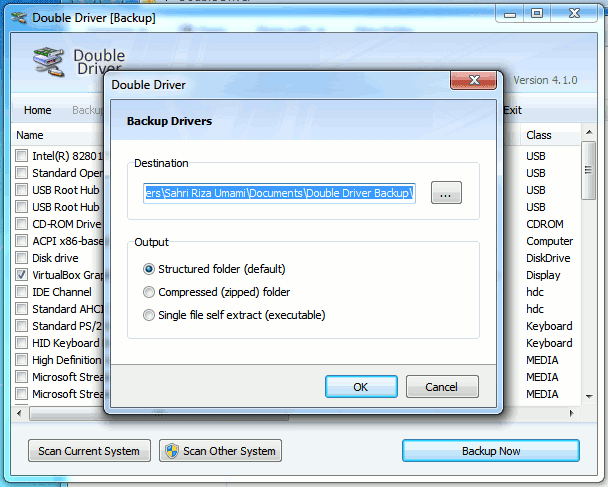This screenshot has height=487, width=608.
Task: Tick the Disk drive checkbox
Action: pos(21,258)
